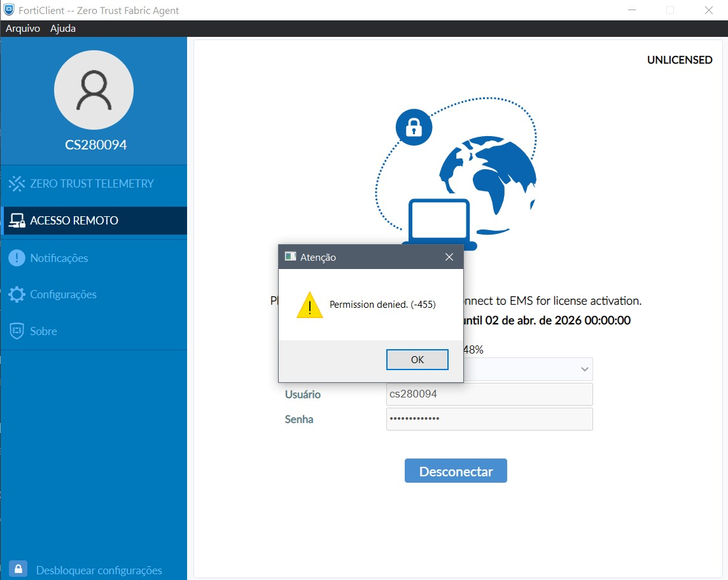Close the Atenção dialog with X
Screen dimensions: 728x580
coord(449,256)
